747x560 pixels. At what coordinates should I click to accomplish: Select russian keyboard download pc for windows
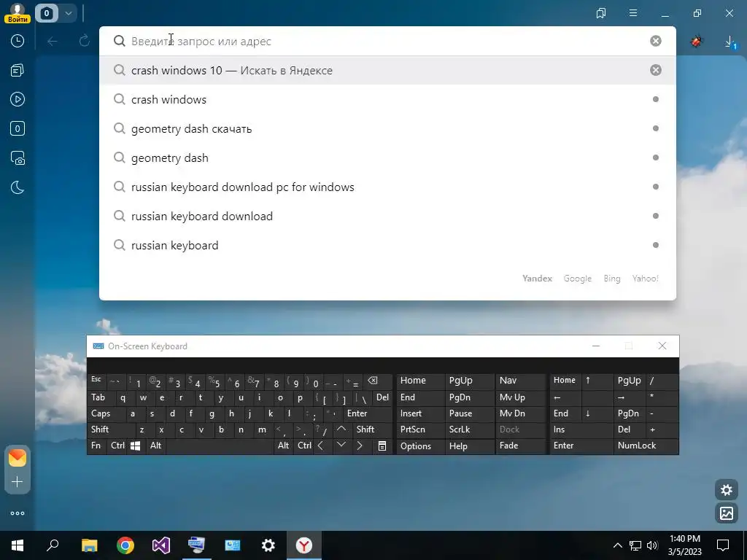[x=387, y=187]
